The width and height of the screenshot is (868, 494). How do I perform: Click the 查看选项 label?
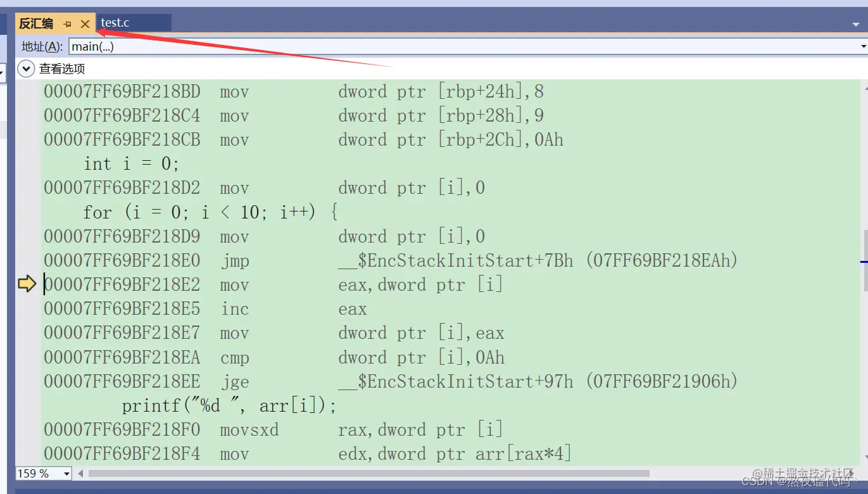pyautogui.click(x=62, y=68)
